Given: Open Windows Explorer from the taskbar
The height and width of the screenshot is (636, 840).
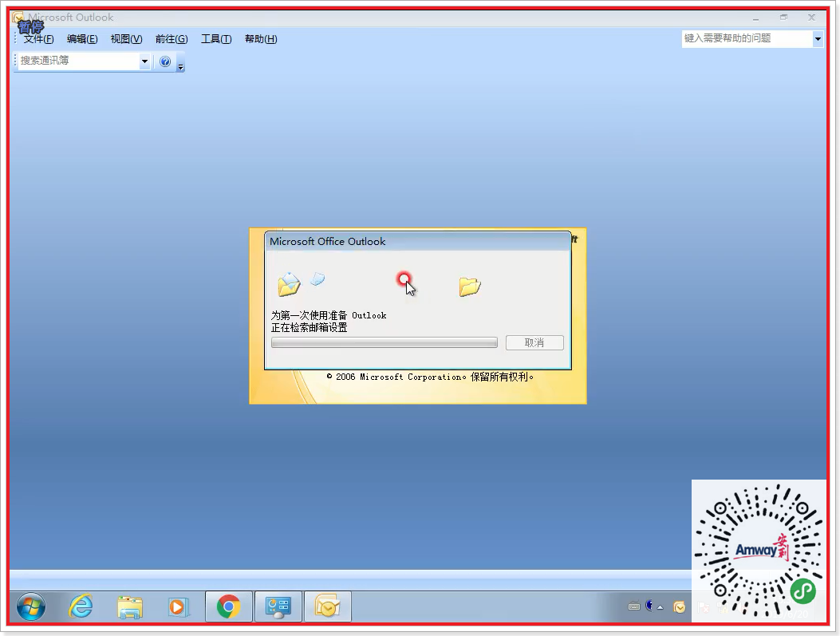Looking at the screenshot, I should 130,607.
